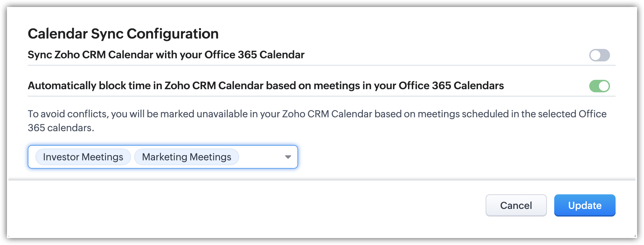Click empty space inside calendar selection field

[260, 157]
